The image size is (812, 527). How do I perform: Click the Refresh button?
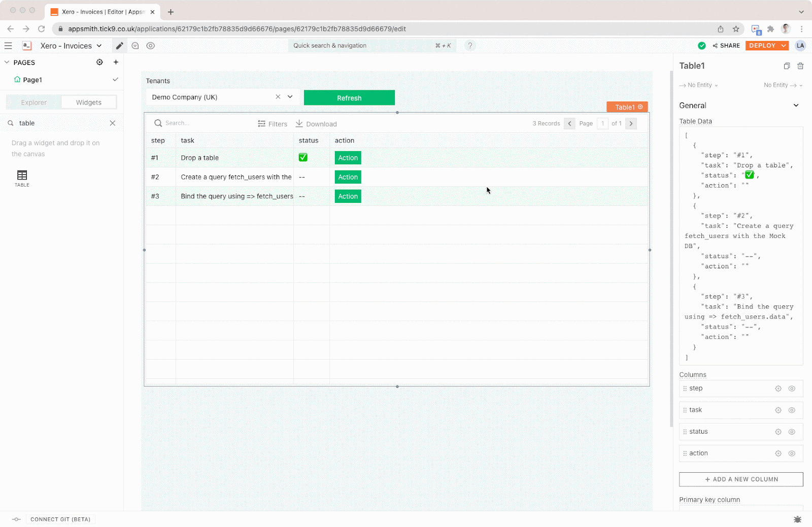tap(349, 97)
